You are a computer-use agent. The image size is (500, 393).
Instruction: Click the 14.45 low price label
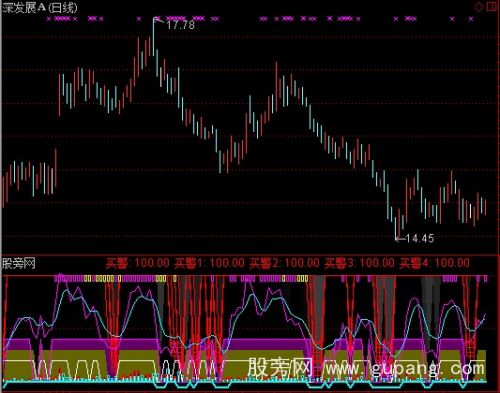click(420, 238)
